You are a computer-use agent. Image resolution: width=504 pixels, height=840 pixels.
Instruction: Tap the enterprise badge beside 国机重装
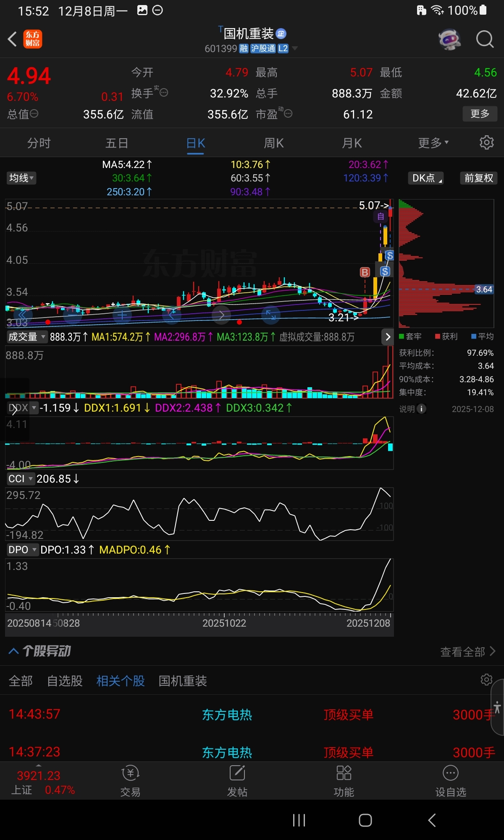point(281,34)
